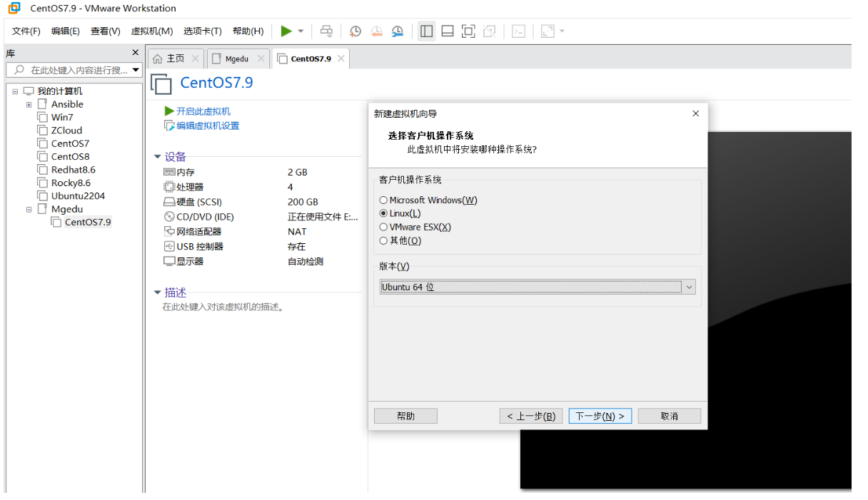Click the take snapshot clock icon
868x500 pixels.
(355, 31)
